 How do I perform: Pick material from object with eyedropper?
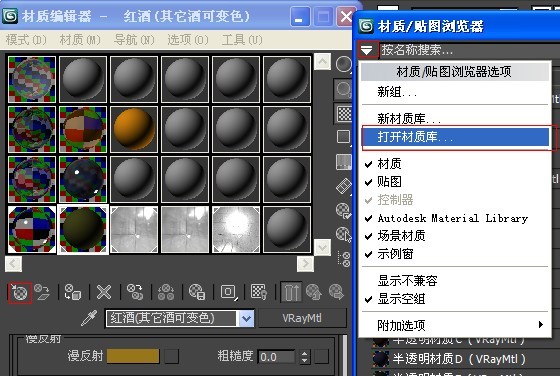89,318
